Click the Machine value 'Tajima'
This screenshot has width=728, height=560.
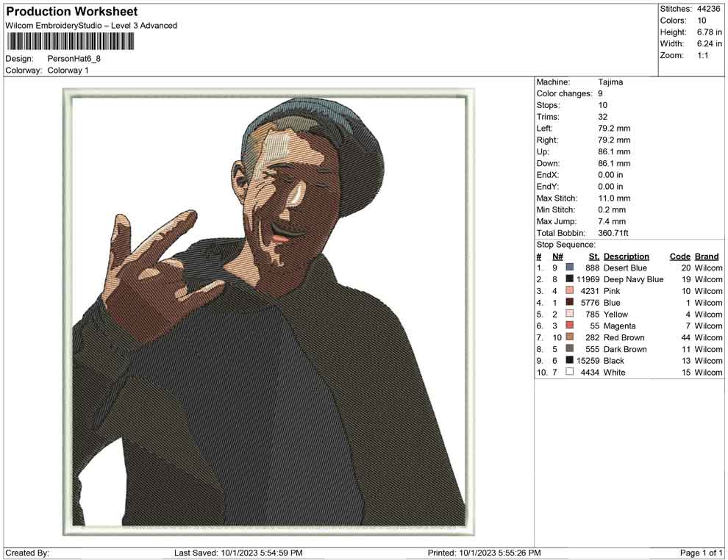point(610,82)
